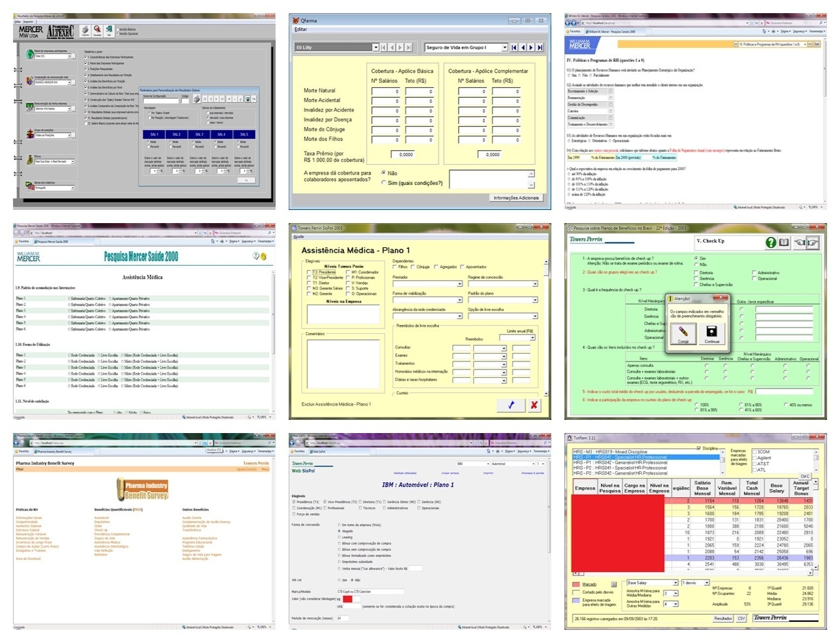Image resolution: width=840 pixels, height=643 pixels.
Task: Click the CSV export button
Action: click(x=741, y=618)
